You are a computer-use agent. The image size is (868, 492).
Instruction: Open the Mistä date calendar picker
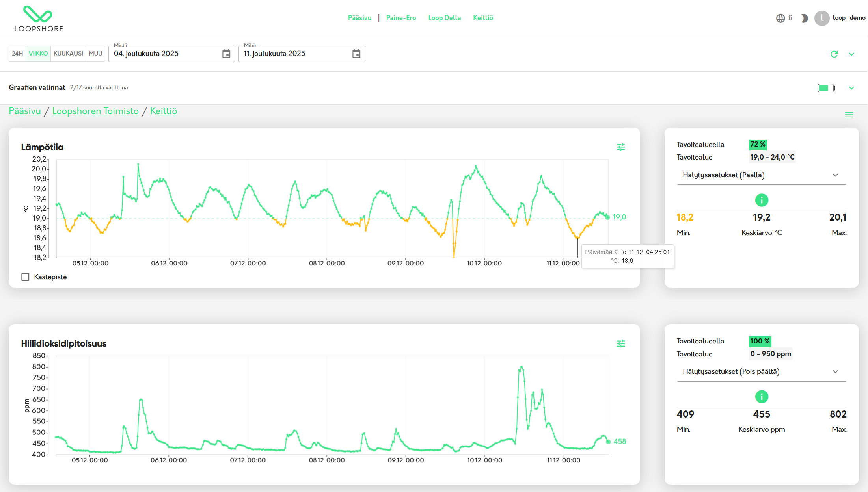point(226,54)
